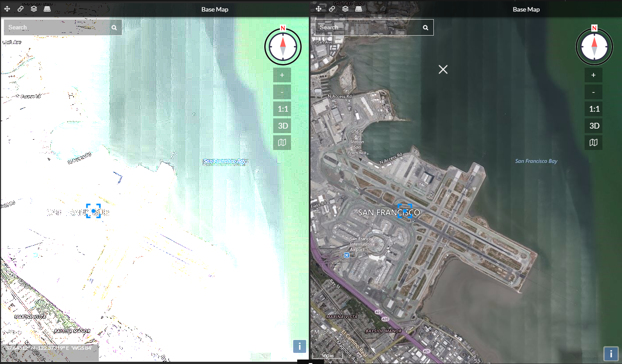Click the grid icon in right map panel
The image size is (622, 364).
(x=359, y=9)
